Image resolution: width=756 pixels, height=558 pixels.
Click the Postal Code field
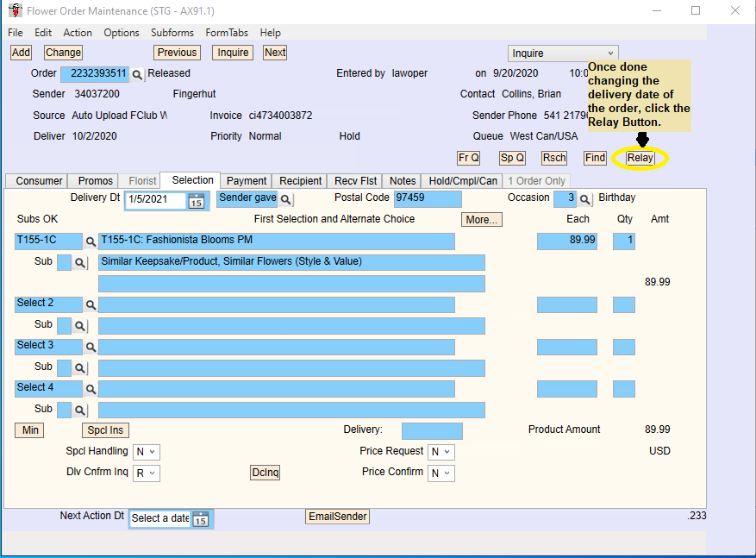click(428, 199)
